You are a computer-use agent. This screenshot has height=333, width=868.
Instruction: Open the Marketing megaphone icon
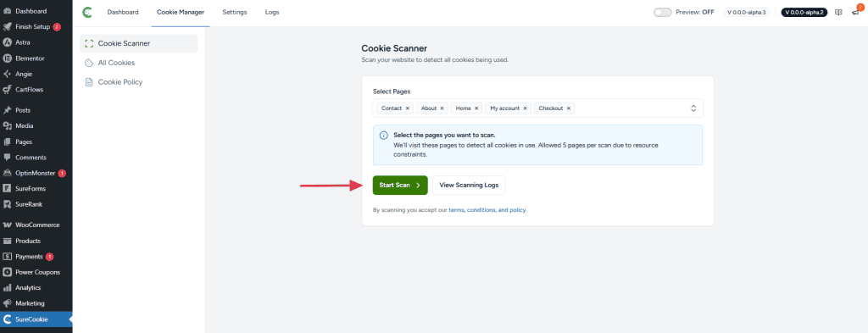(x=7, y=303)
